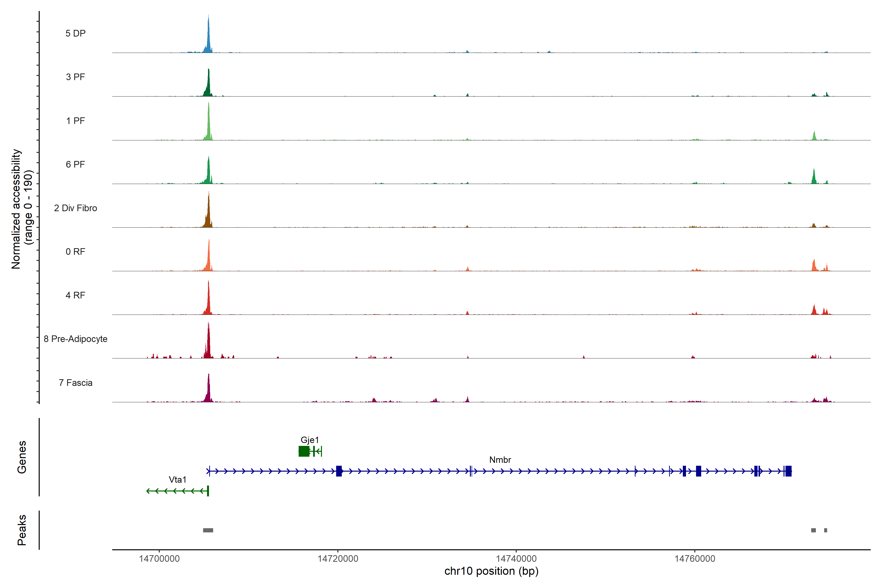882x588 pixels.
Task: Click the Vta1 gene label
Action: [177, 480]
